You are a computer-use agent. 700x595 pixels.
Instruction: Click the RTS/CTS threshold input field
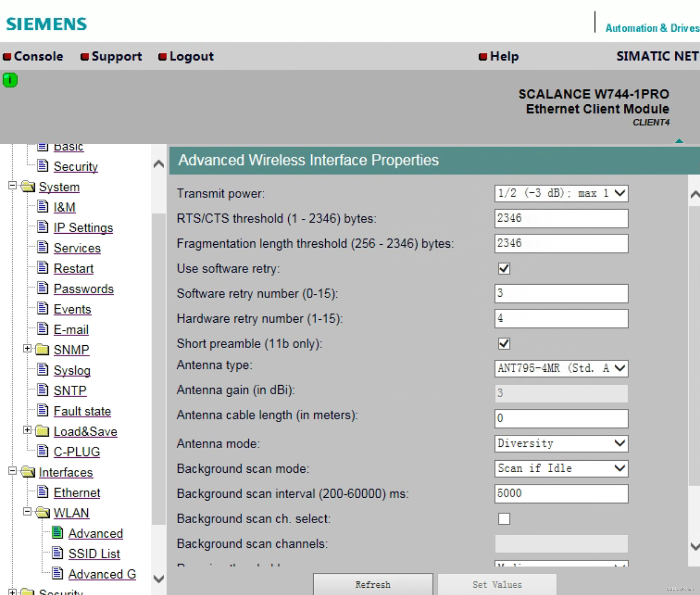pos(561,218)
